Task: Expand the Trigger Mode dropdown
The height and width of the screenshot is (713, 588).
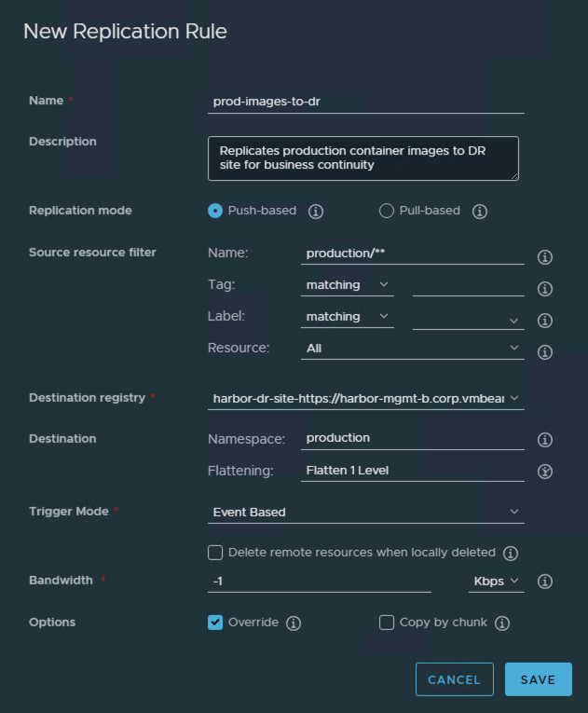Action: [x=365, y=512]
